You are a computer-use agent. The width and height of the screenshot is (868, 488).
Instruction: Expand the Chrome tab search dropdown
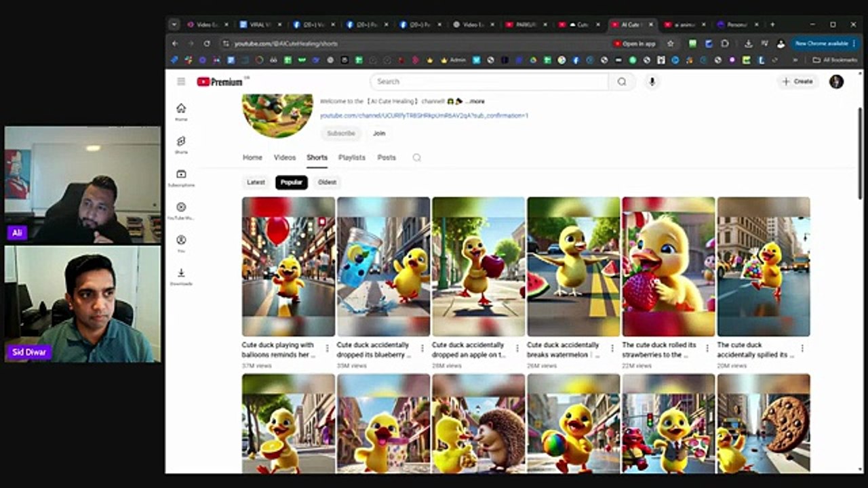click(174, 24)
